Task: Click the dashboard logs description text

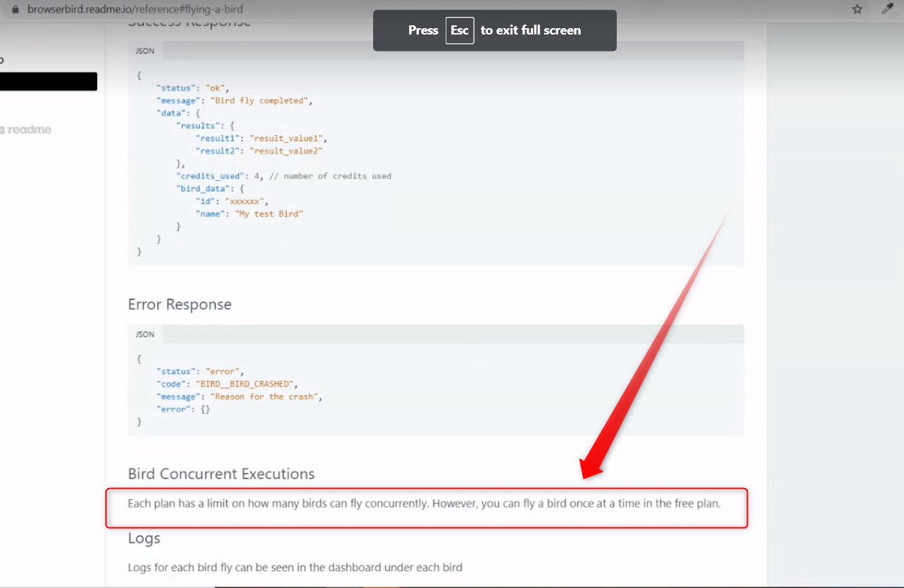Action: point(295,567)
